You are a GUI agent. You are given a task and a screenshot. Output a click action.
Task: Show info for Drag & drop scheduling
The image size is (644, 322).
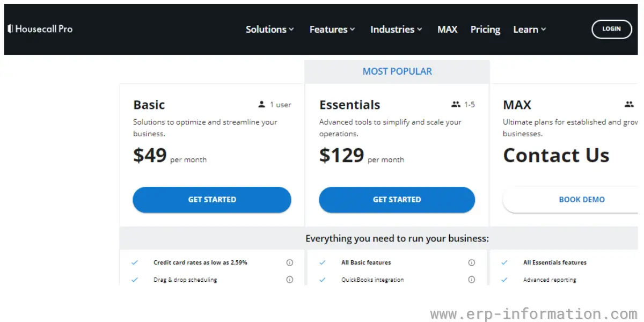[x=290, y=280]
